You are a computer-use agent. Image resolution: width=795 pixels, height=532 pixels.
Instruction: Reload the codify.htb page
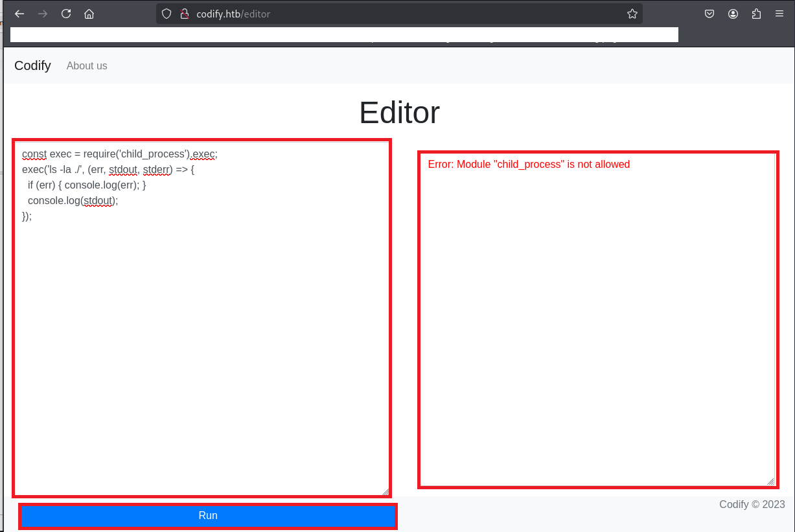66,14
